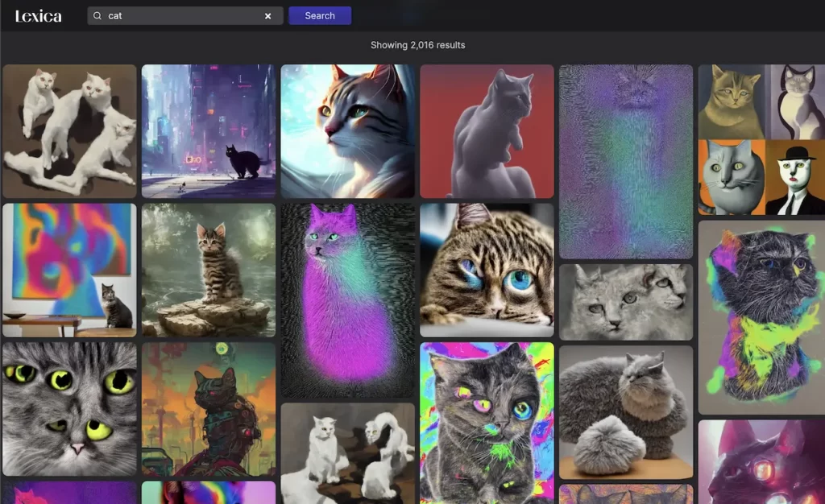Open the black cat in neon city thumbnail
The height and width of the screenshot is (504, 825).
[x=209, y=131]
